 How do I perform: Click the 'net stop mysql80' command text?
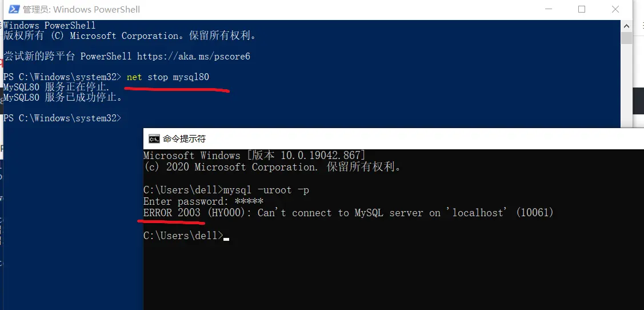pos(168,77)
